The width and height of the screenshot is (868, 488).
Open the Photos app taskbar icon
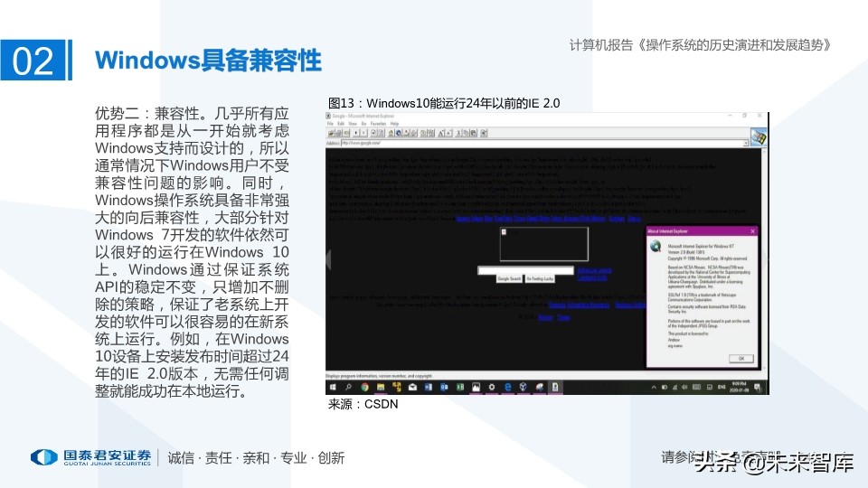(x=476, y=388)
